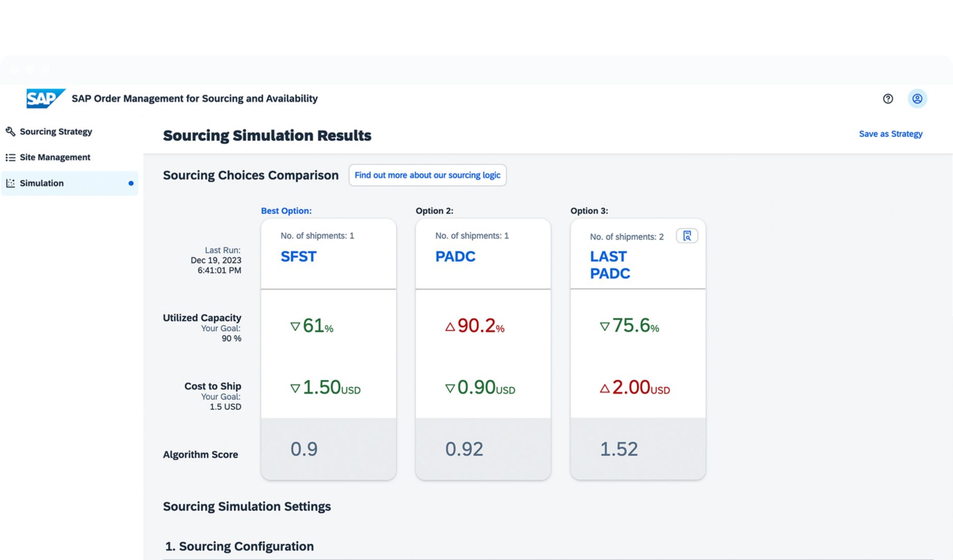The height and width of the screenshot is (560, 953).
Task: Click LAST PADC in Option 3
Action: click(609, 265)
